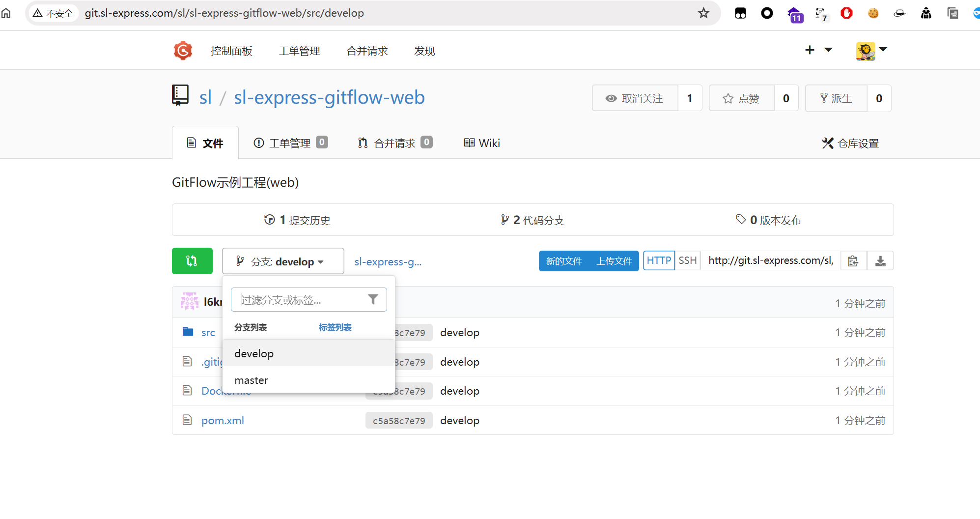Click the clone URL text field
This screenshot has width=980, height=519.
[x=771, y=260]
